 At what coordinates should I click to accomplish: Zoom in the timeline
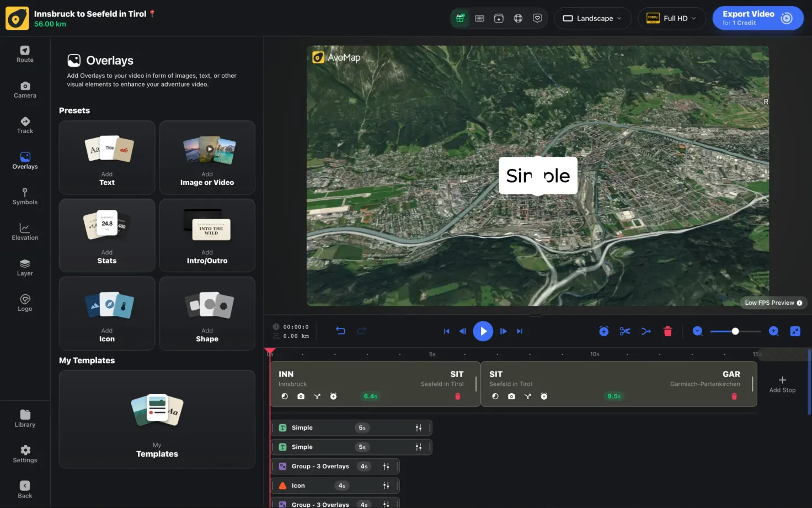coord(774,331)
